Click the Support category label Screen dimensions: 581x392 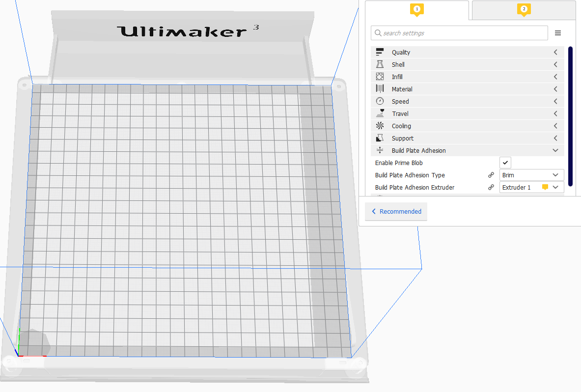pos(403,138)
